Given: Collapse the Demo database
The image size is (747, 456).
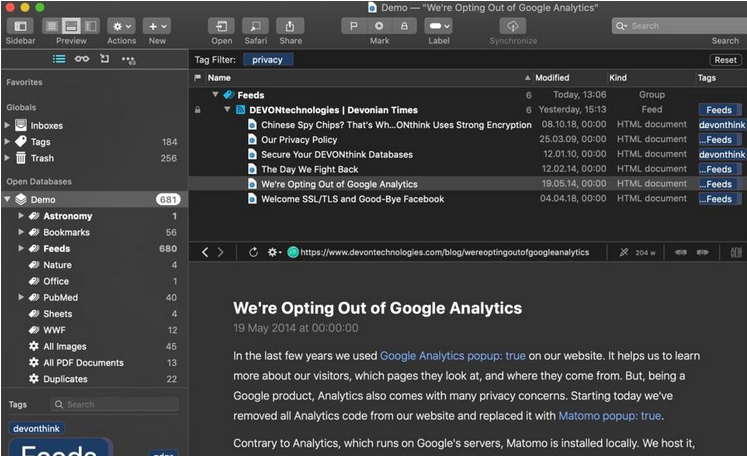Looking at the screenshot, I should click(7, 199).
